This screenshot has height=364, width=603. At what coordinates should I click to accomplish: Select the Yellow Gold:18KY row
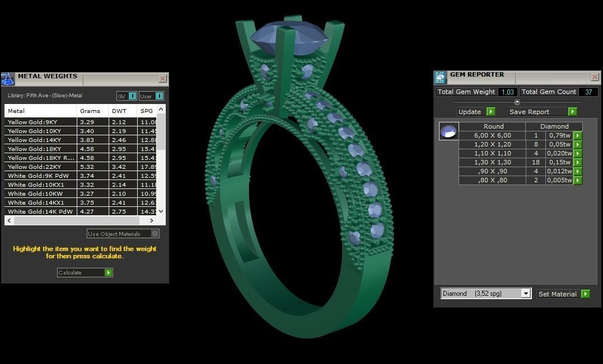click(x=81, y=149)
